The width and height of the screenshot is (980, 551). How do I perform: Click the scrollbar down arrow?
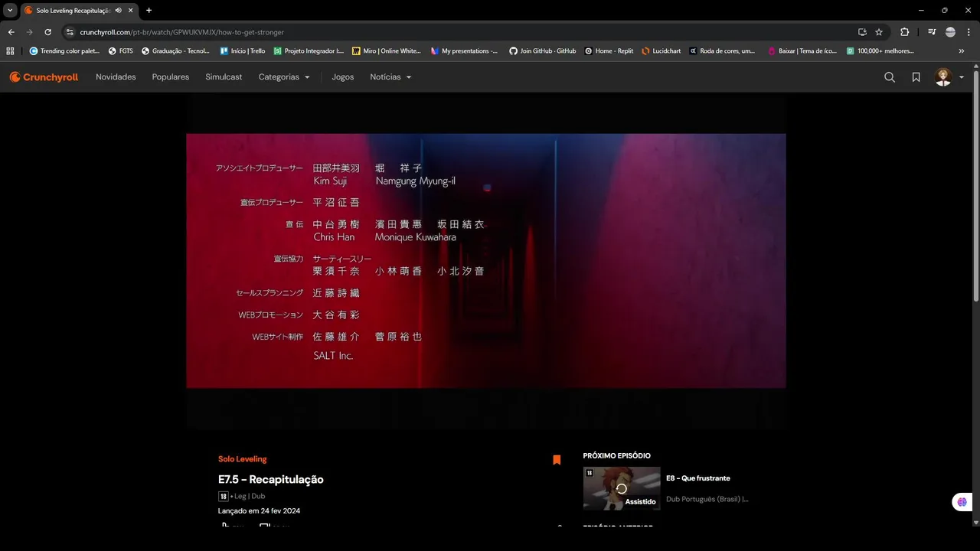(975, 522)
